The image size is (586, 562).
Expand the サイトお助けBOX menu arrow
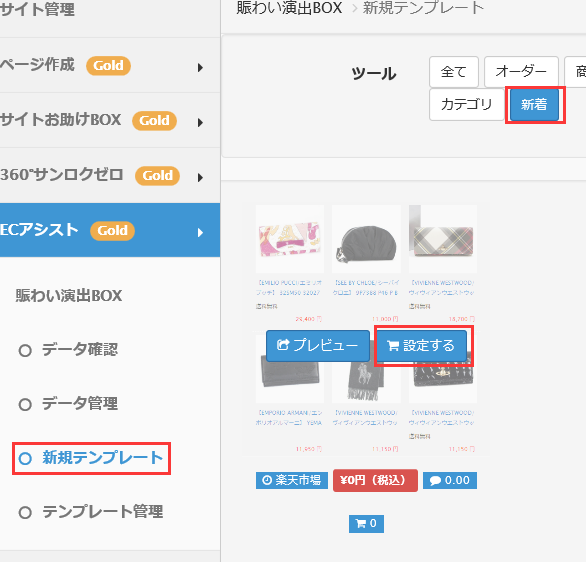point(200,123)
